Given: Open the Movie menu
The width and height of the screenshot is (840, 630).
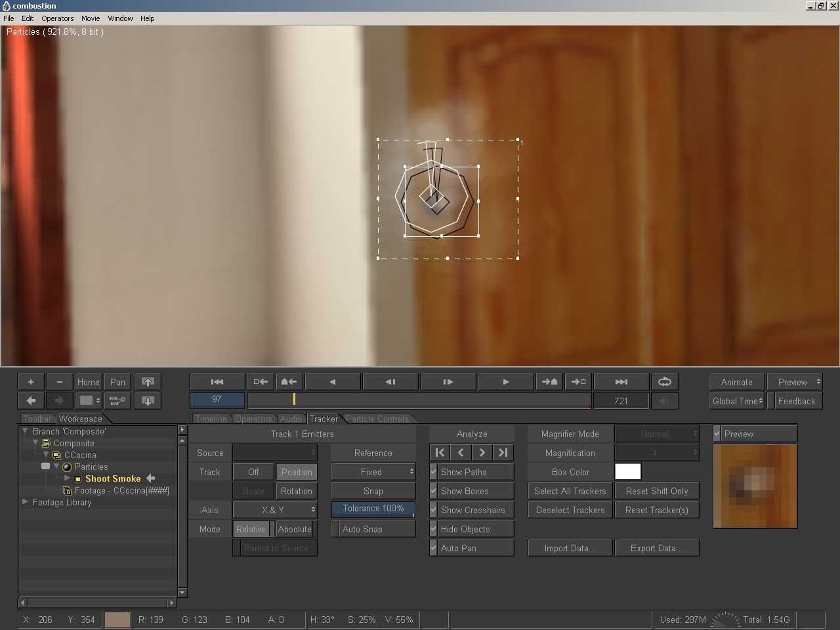Looking at the screenshot, I should pyautogui.click(x=91, y=18).
